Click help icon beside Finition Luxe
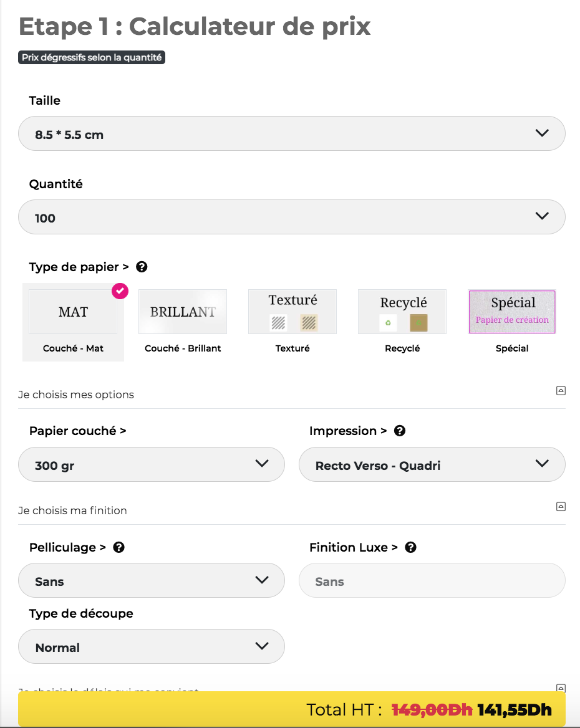The image size is (580, 728). point(410,547)
